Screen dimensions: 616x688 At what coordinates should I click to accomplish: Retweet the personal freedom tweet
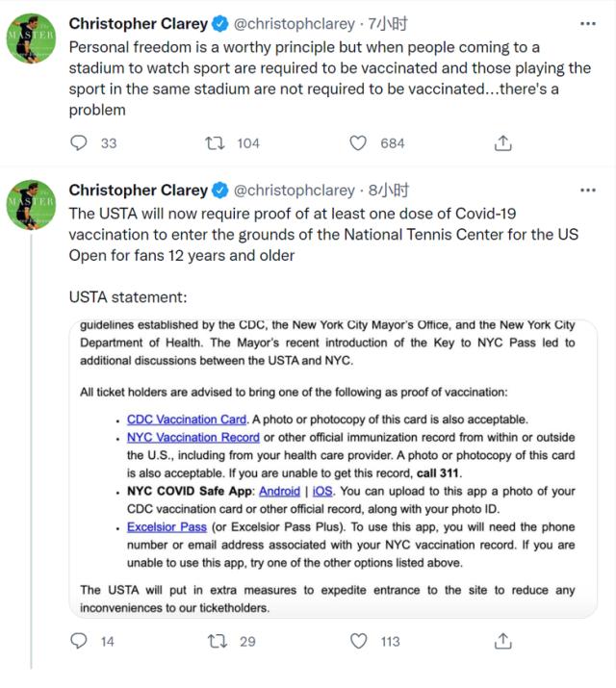coord(218,143)
